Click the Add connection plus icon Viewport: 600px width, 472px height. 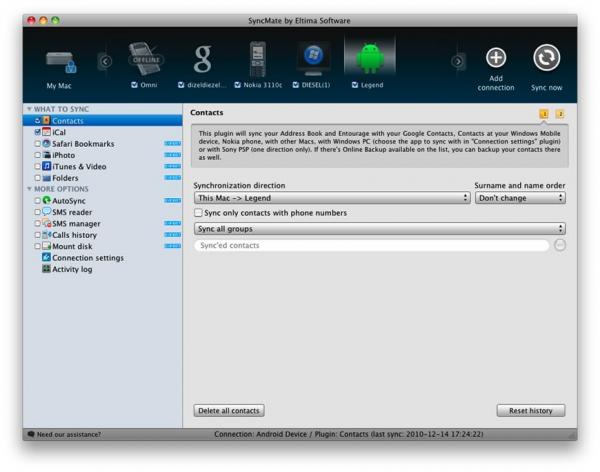click(x=496, y=58)
